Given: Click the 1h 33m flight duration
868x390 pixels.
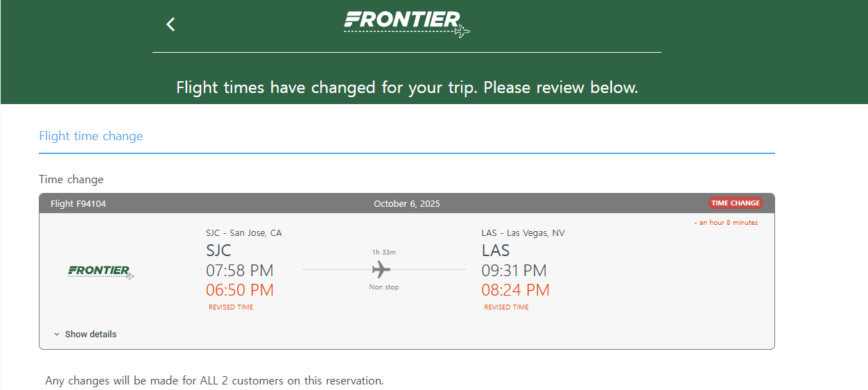Looking at the screenshot, I should tap(384, 253).
